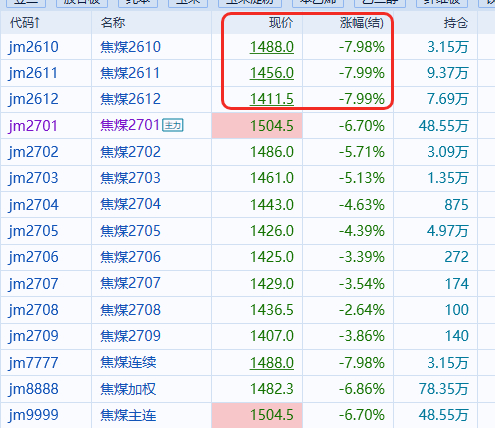Open the 焦煤加权 row name
The width and height of the screenshot is (495, 428).
pyautogui.click(x=128, y=389)
